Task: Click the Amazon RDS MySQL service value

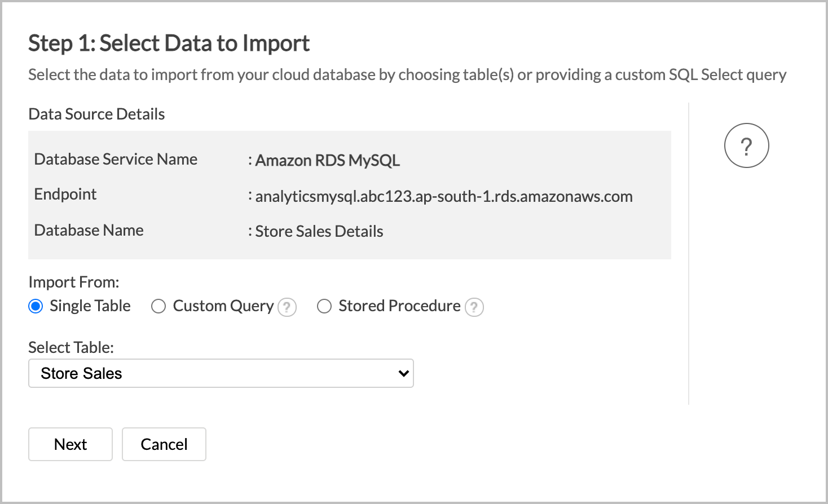Action: (x=327, y=161)
